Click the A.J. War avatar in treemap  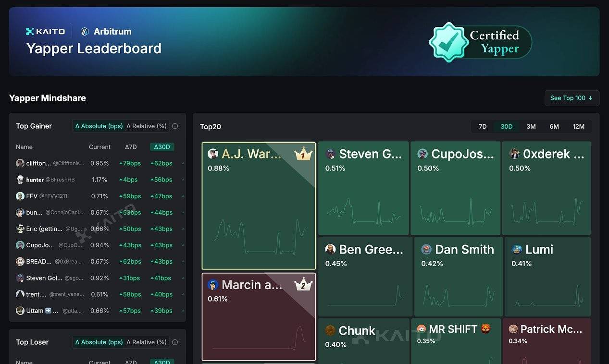point(213,154)
